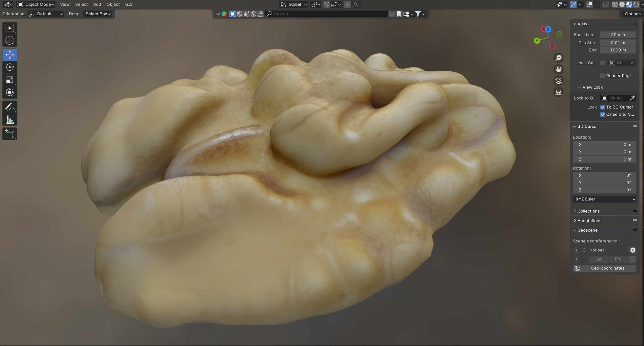The height and width of the screenshot is (346, 644).
Task: Select the Cursor tool in toolbar
Action: (10, 40)
